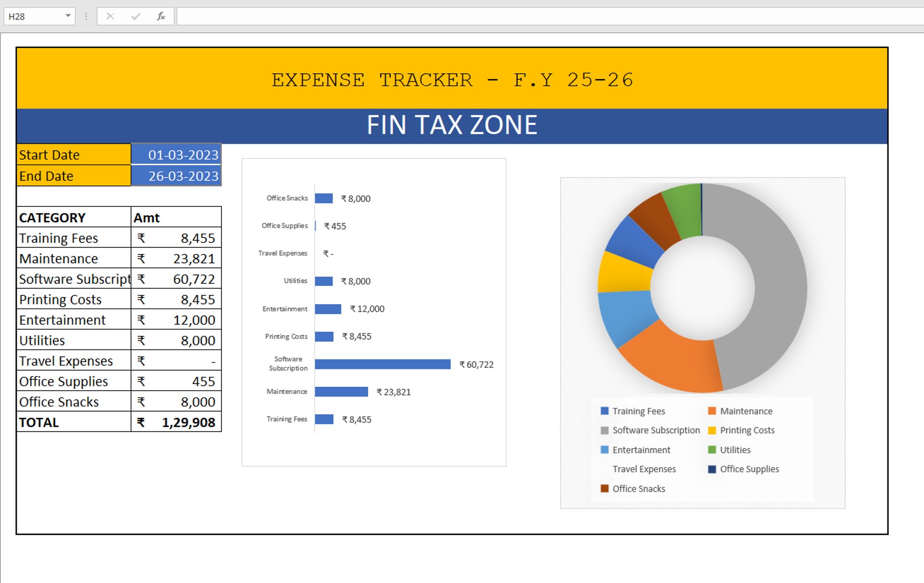The image size is (924, 583).
Task: Open the Name Box dropdown arrow
Action: [x=68, y=16]
